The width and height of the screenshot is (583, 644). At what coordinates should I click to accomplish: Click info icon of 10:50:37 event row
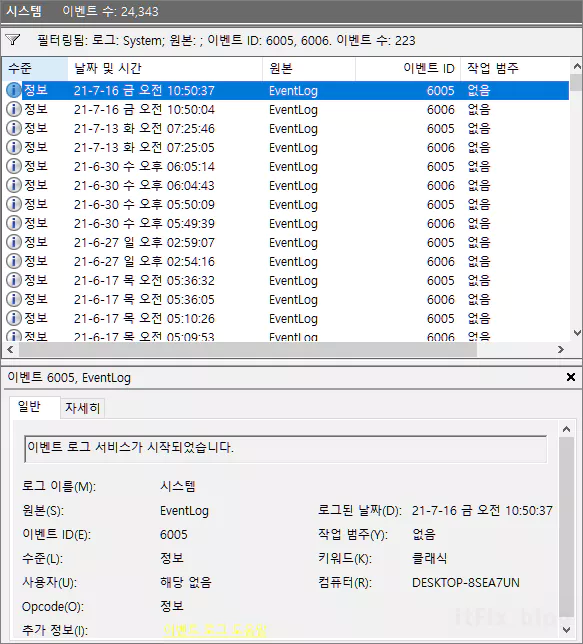[x=14, y=90]
